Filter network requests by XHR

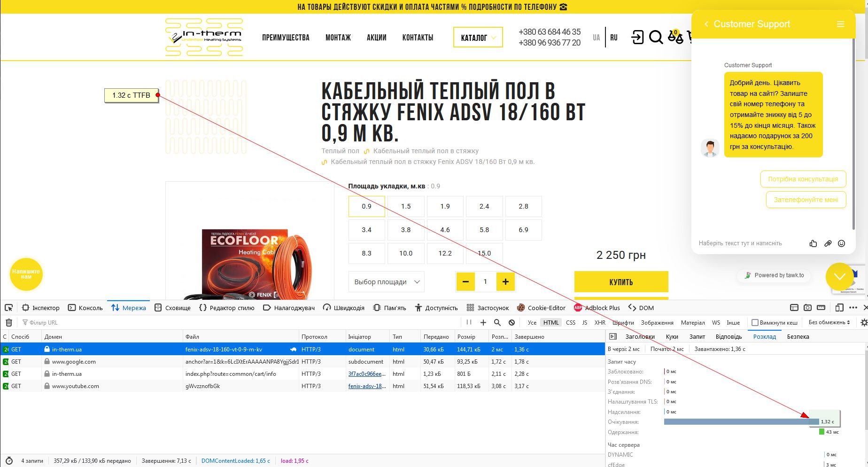(600, 322)
